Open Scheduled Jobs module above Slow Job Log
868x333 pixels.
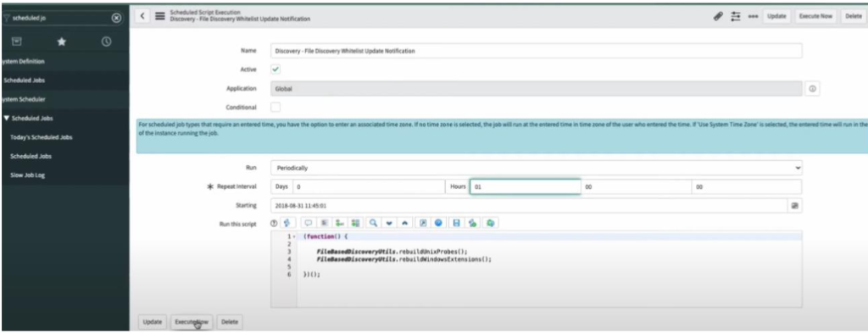[x=31, y=157]
